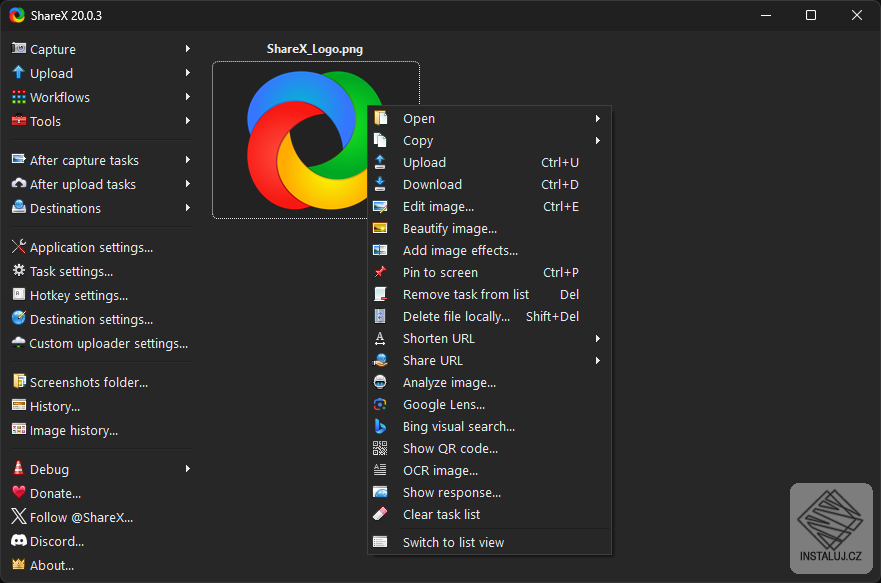This screenshot has height=583, width=881.
Task: Click the Bing visual search icon
Action: pyautogui.click(x=380, y=426)
